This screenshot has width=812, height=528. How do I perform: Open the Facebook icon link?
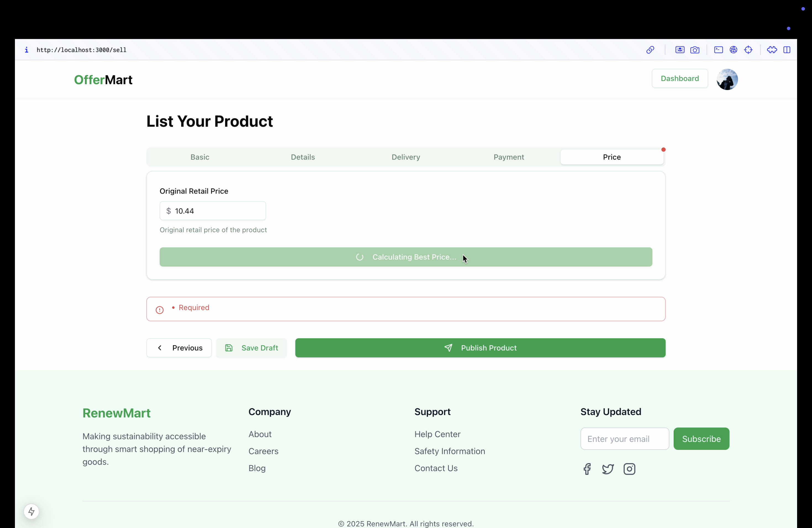(587, 469)
